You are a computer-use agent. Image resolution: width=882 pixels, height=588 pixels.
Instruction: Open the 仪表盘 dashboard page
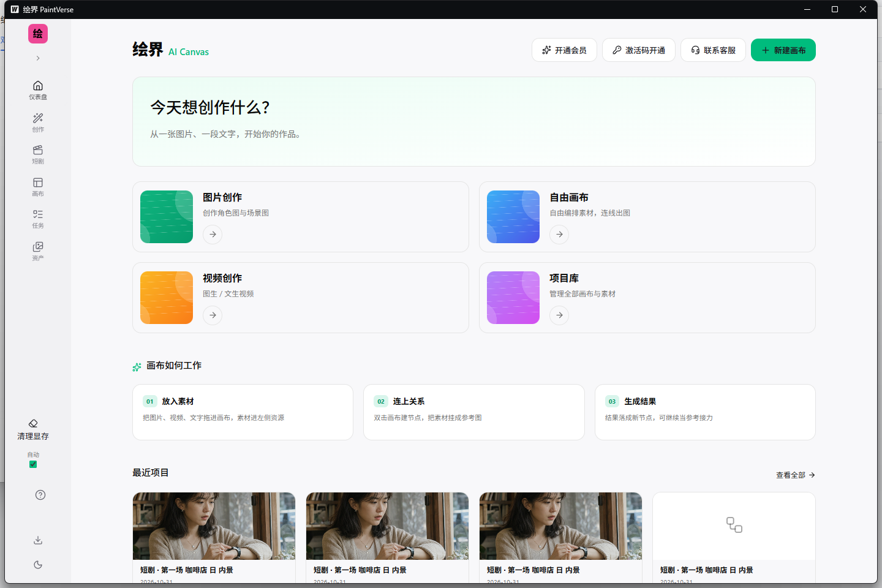(38, 89)
